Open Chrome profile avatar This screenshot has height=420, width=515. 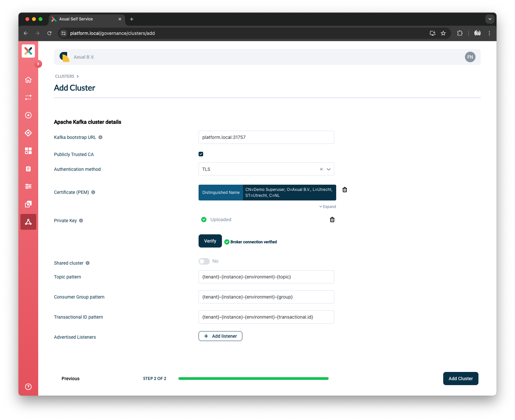[477, 33]
